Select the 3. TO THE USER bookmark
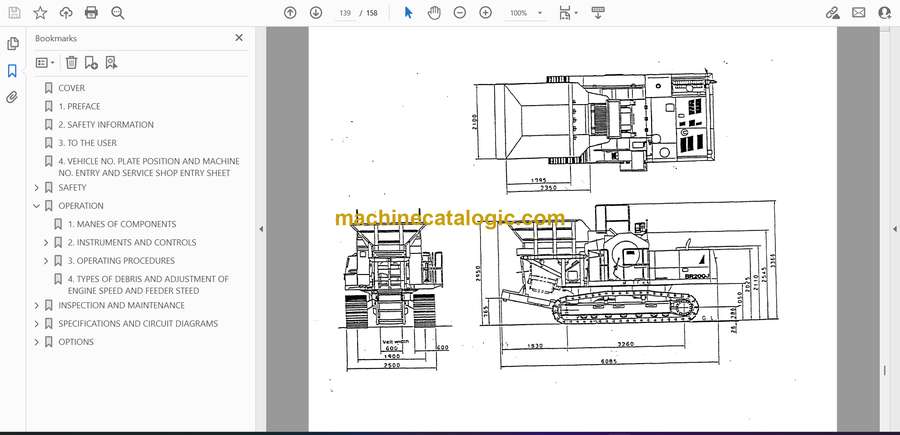900x435 pixels. click(87, 143)
